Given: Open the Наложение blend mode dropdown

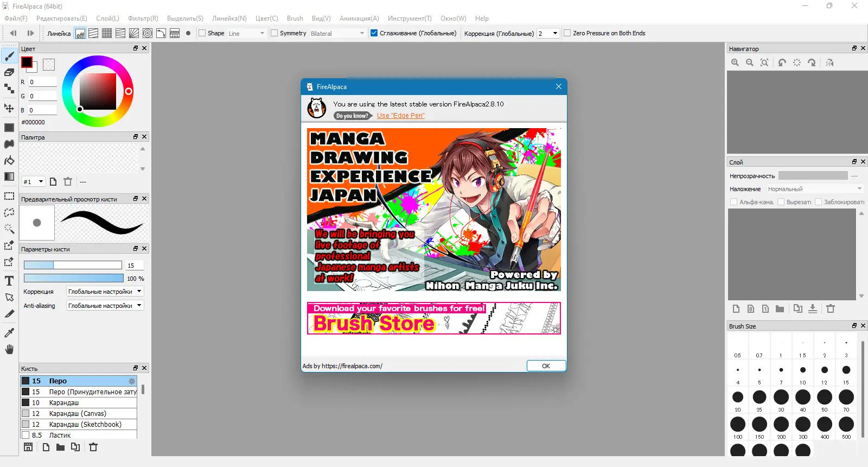Looking at the screenshot, I should 815,189.
